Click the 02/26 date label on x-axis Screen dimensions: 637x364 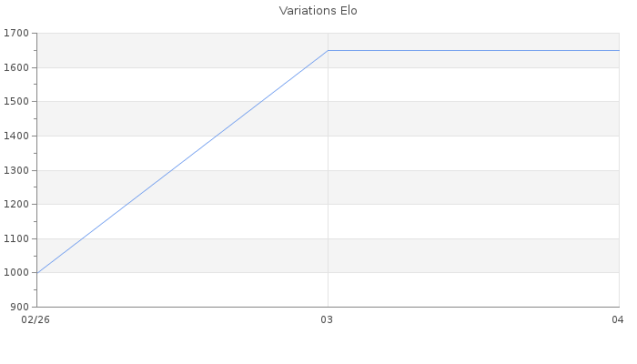[35, 319]
